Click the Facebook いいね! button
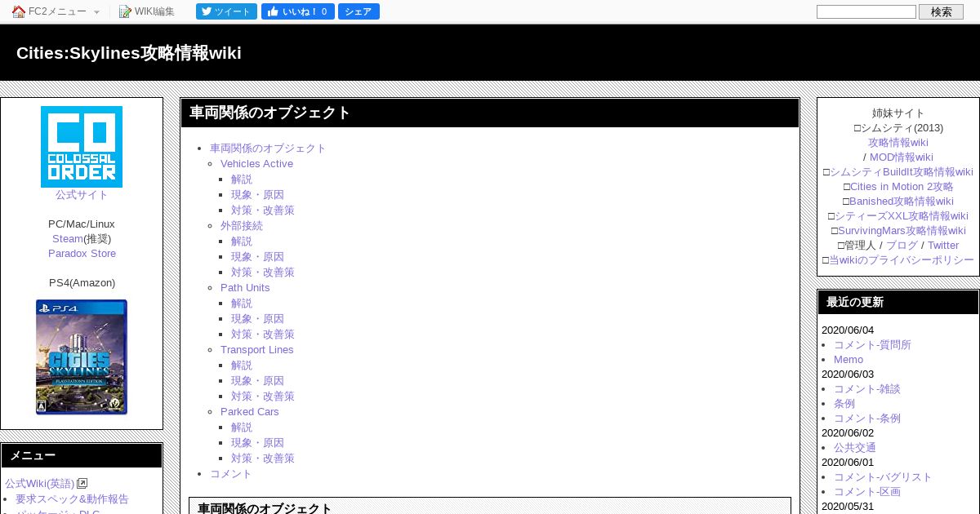The height and width of the screenshot is (514, 980). [x=297, y=11]
